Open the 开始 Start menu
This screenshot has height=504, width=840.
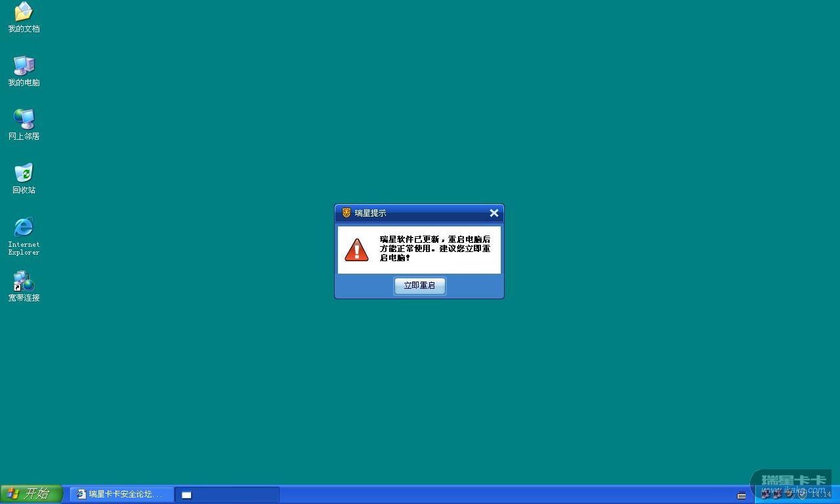[31, 494]
